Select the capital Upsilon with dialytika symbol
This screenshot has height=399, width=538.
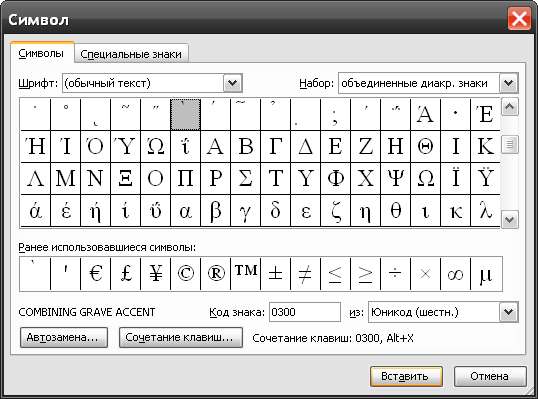click(486, 178)
